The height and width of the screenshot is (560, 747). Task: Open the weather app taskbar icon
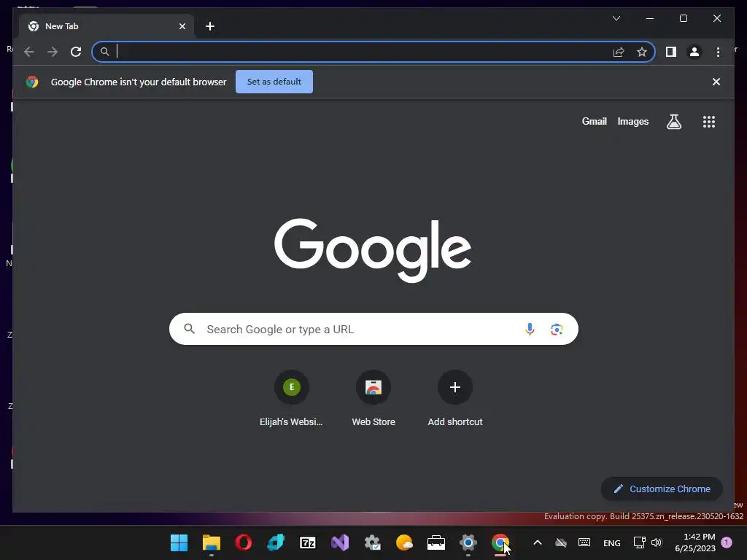(404, 542)
